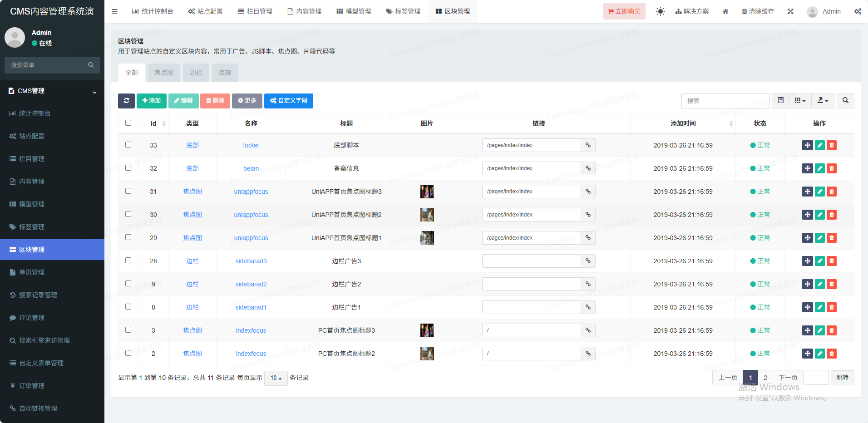Open the export data dropdown
Screen dimensions: 868x423
[823, 101]
